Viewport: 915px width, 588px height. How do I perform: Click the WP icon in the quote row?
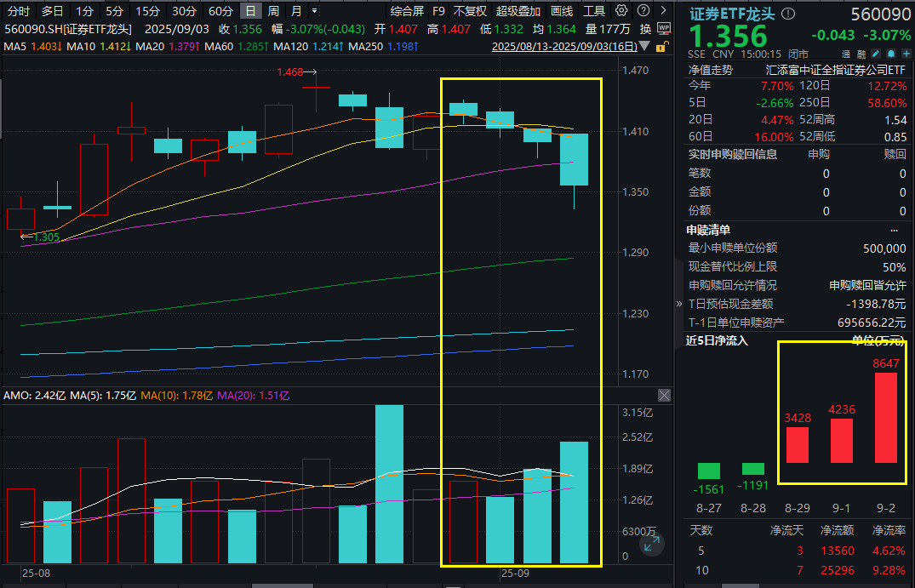pos(664,28)
